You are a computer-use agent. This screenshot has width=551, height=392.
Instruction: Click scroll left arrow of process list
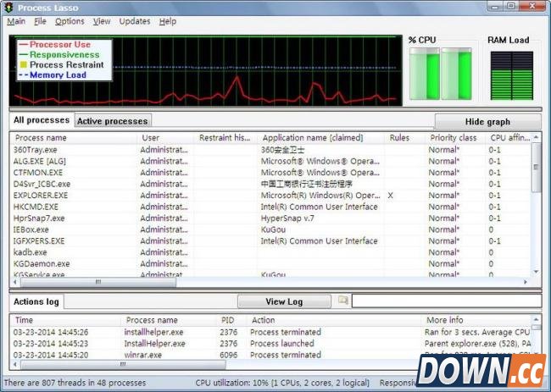[x=14, y=282]
